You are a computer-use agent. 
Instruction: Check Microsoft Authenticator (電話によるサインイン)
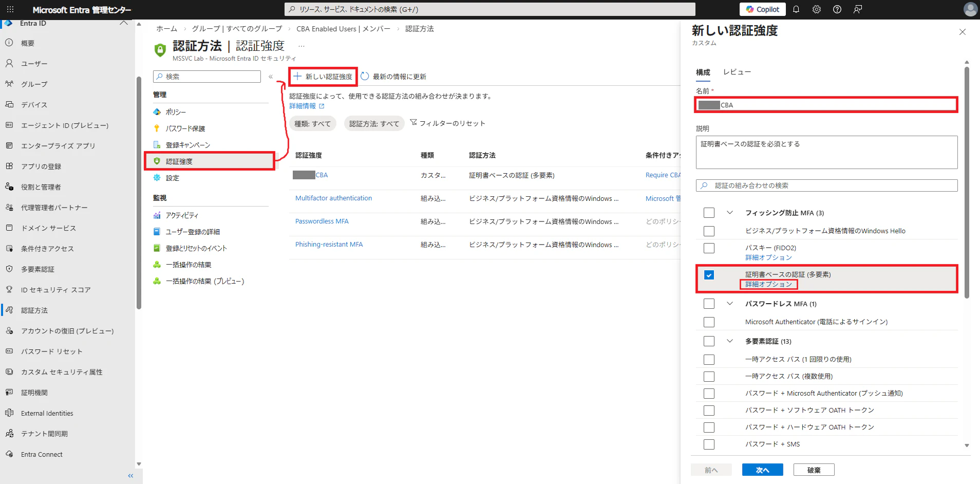tap(709, 322)
